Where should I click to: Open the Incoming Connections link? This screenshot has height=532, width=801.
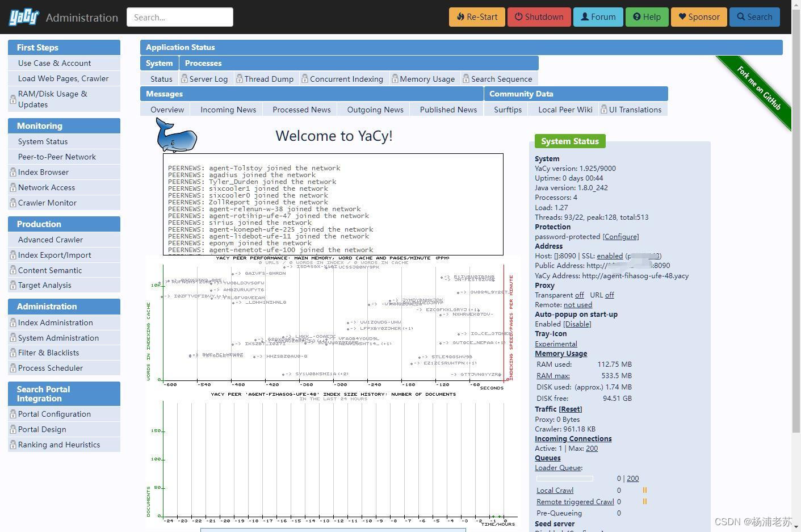[x=573, y=438]
